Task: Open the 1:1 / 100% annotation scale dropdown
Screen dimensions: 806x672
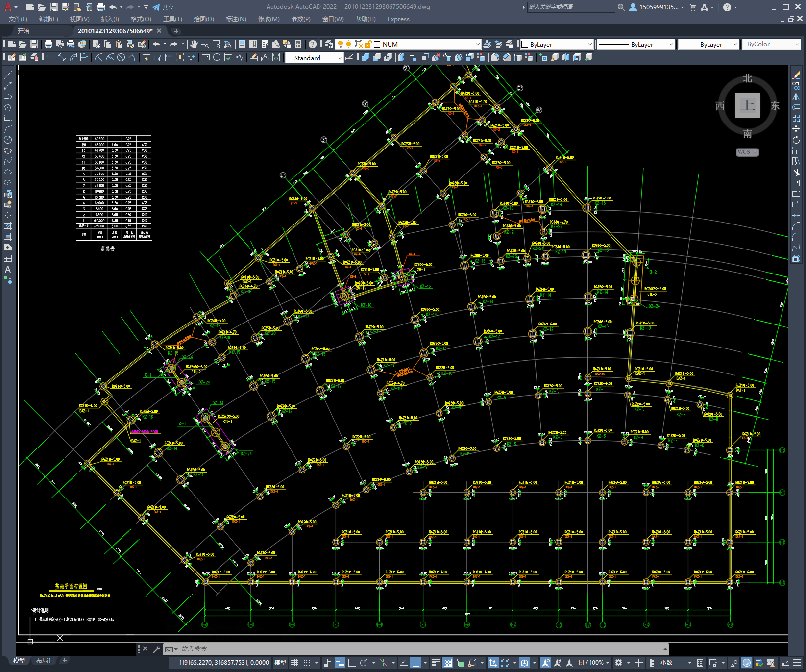Action: pyautogui.click(x=593, y=663)
